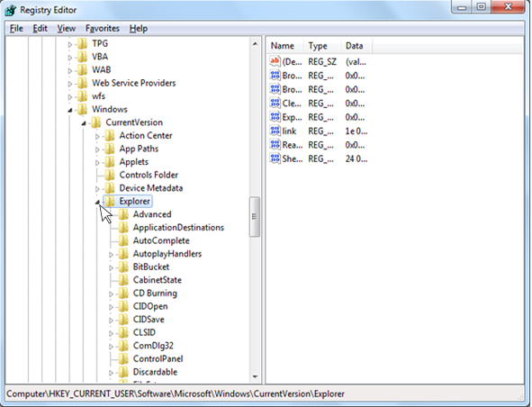The image size is (532, 407).
Task: Click the binary icon of the link value
Action: pyautogui.click(x=275, y=131)
